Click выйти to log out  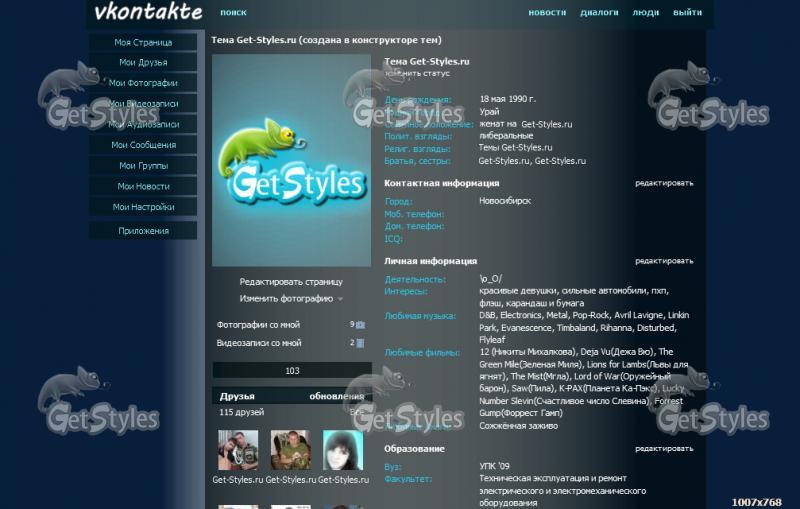pos(687,13)
